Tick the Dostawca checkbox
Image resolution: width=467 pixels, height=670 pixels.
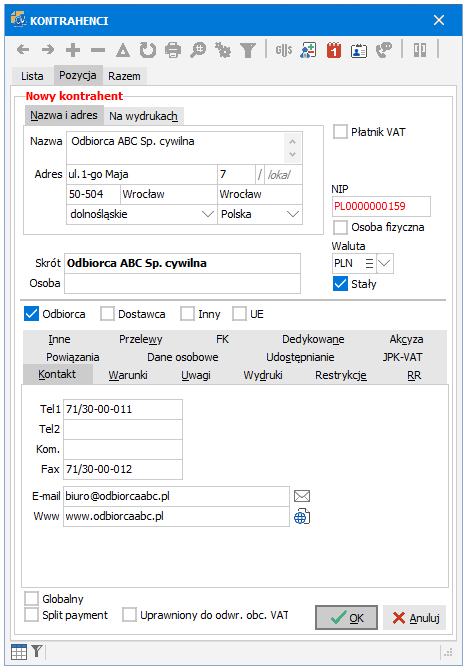(107, 314)
